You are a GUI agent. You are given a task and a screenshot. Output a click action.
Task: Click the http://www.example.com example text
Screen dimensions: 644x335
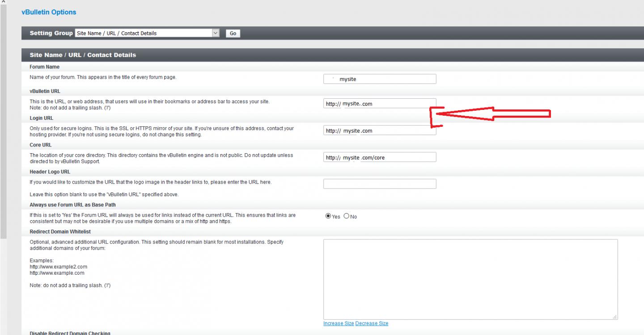point(57,273)
